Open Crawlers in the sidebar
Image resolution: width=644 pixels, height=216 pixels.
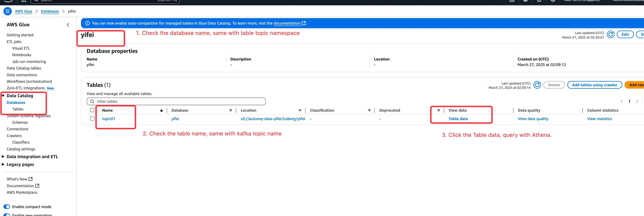click(x=14, y=136)
